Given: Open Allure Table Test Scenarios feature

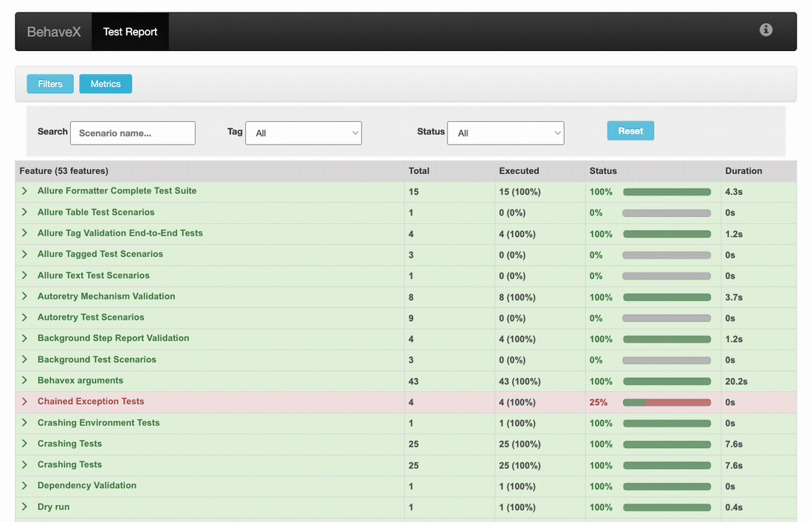Looking at the screenshot, I should point(96,213).
